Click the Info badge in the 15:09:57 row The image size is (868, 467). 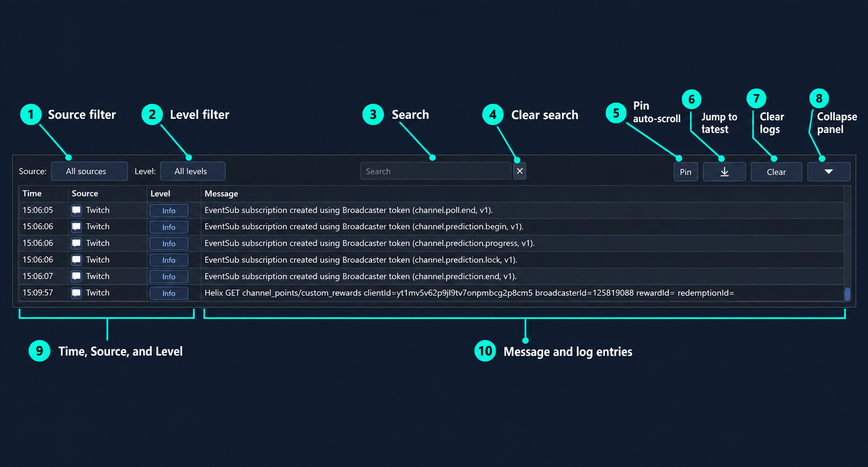tap(169, 293)
